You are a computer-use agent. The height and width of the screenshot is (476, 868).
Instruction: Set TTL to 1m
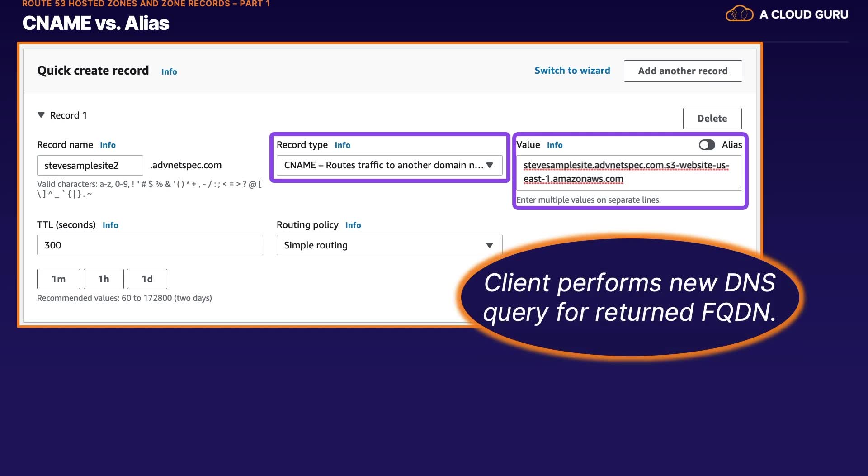pyautogui.click(x=58, y=279)
